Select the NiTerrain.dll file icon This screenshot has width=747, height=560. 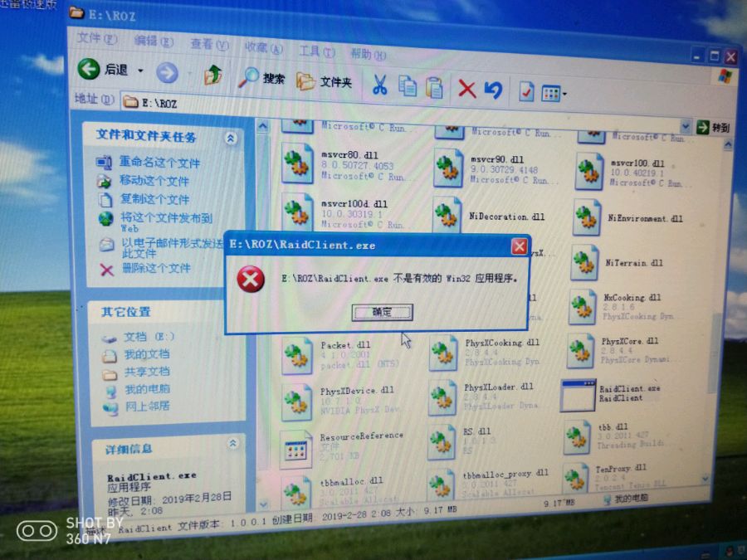[x=584, y=262]
